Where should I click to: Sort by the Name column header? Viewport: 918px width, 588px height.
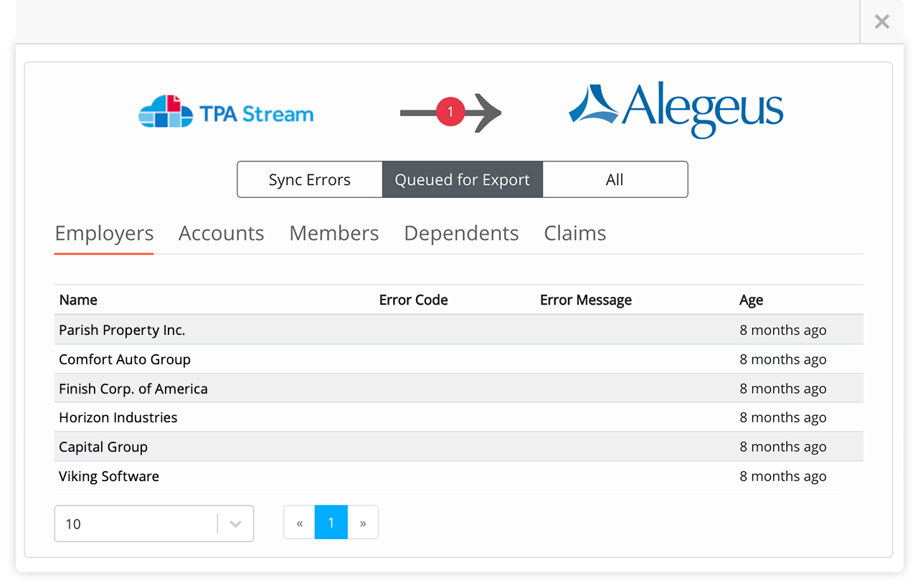[x=78, y=300]
